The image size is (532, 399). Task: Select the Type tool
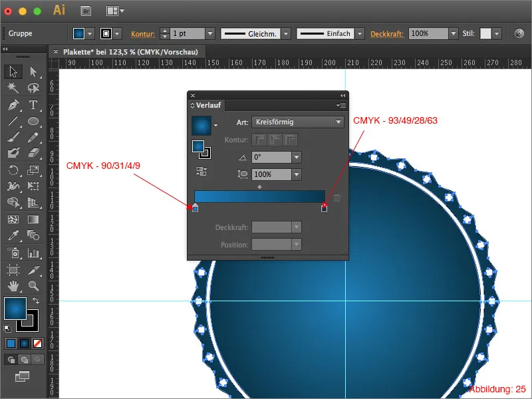(33, 105)
